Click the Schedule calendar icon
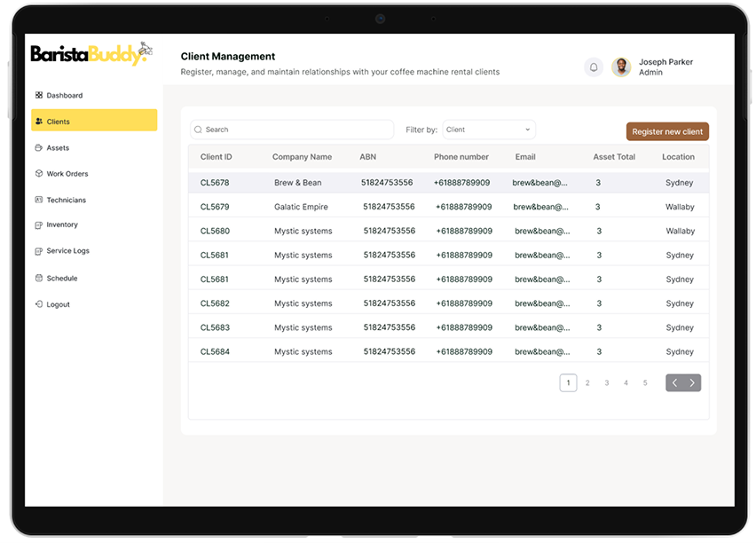This screenshot has height=543, width=756. (x=39, y=278)
